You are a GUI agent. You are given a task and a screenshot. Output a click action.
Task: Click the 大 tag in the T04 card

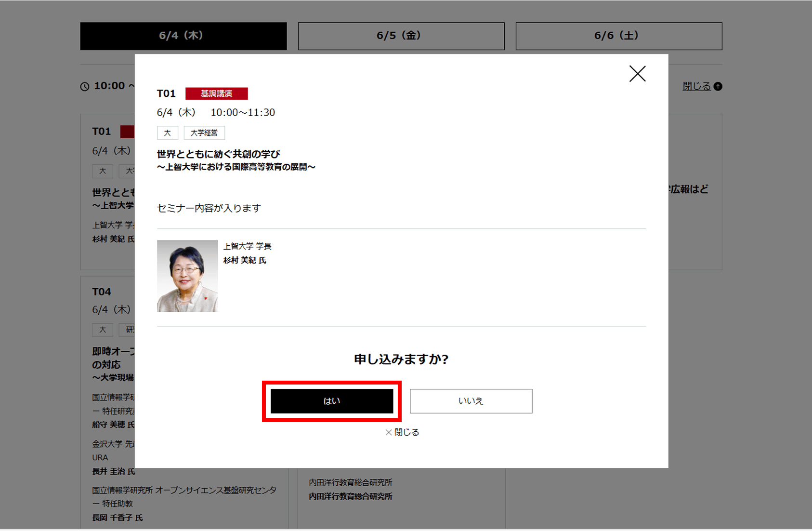[102, 330]
